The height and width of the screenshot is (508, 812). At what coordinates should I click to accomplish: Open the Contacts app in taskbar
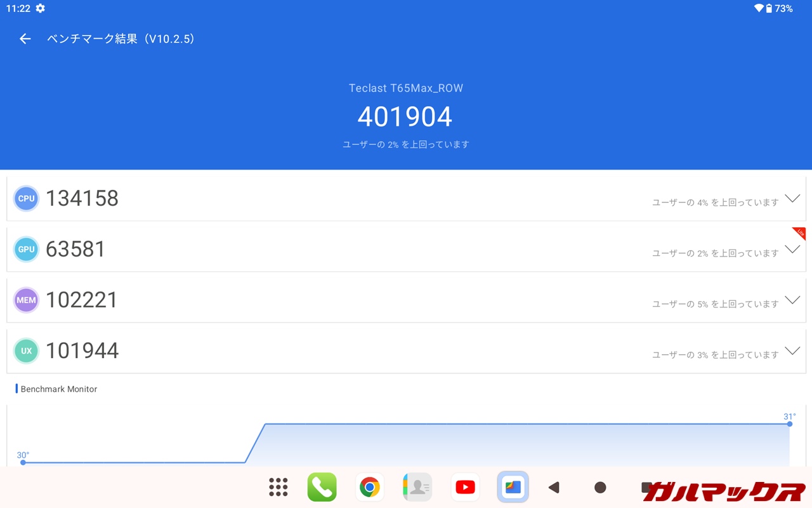pyautogui.click(x=417, y=487)
